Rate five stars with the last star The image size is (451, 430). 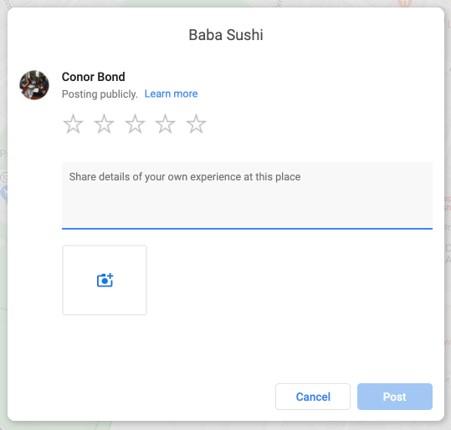196,124
